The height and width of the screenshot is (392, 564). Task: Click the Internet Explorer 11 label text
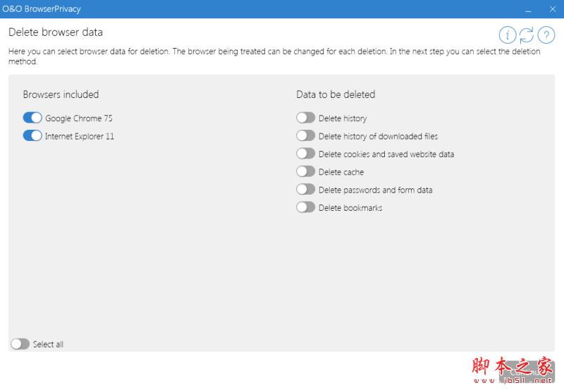click(x=80, y=136)
